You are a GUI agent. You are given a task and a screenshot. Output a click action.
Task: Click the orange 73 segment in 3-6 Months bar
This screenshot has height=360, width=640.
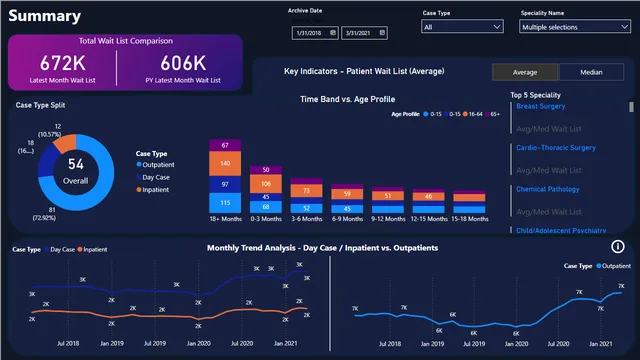tap(307, 191)
